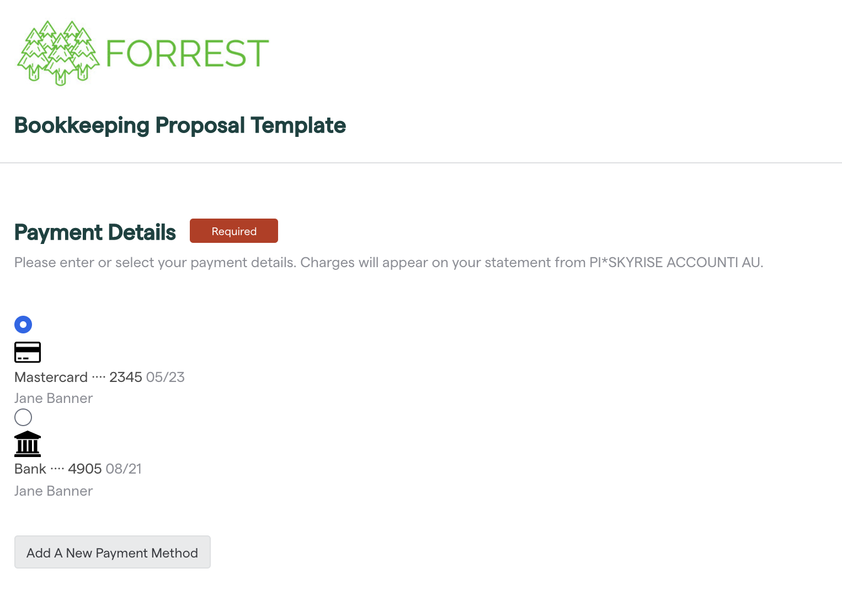This screenshot has height=616, width=842.
Task: Click the masked dots before 2345
Action: (x=99, y=377)
